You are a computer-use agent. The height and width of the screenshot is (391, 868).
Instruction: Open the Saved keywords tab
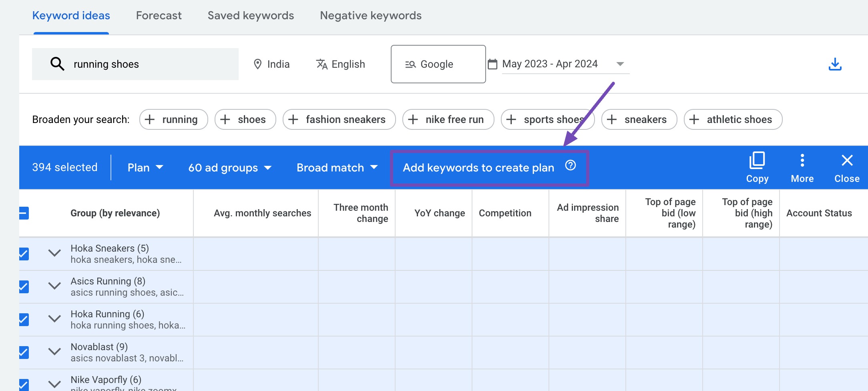click(251, 16)
